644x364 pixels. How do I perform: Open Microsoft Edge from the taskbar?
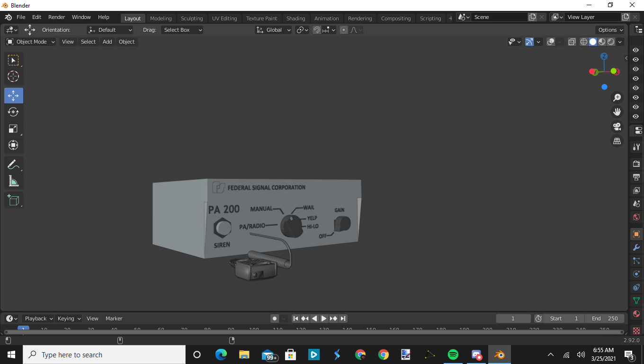(221, 355)
